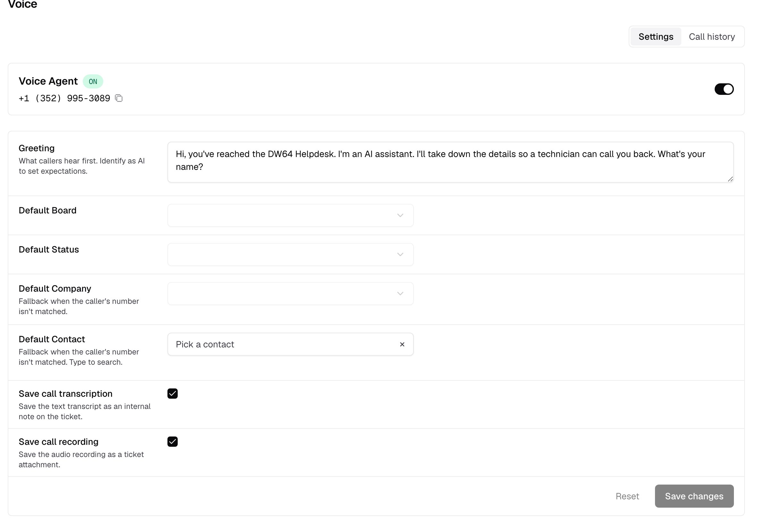The image size is (757, 532).
Task: Click the Default Contact label
Action: (x=52, y=339)
